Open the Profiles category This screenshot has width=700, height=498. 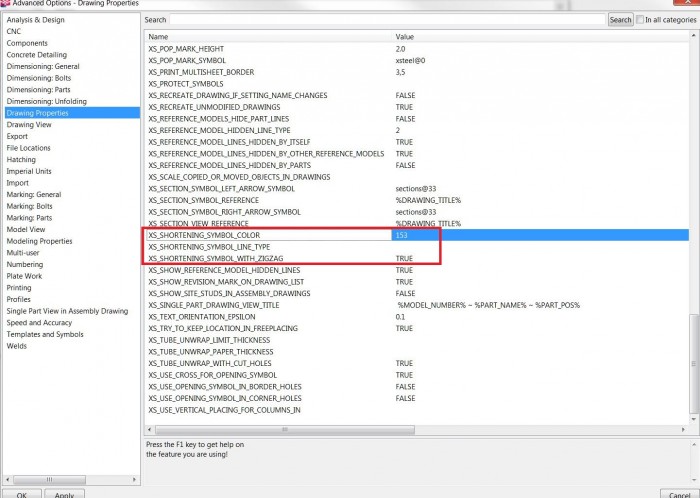click(19, 299)
